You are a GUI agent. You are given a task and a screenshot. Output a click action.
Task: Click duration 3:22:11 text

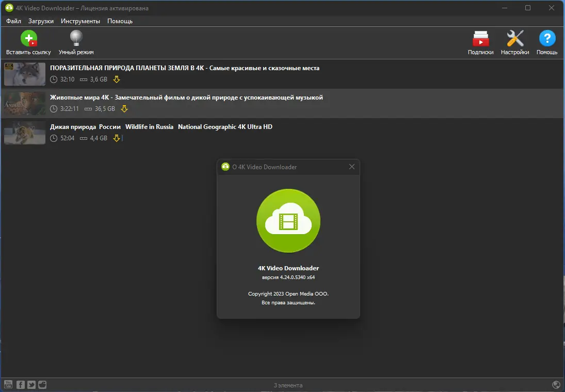[x=70, y=109]
